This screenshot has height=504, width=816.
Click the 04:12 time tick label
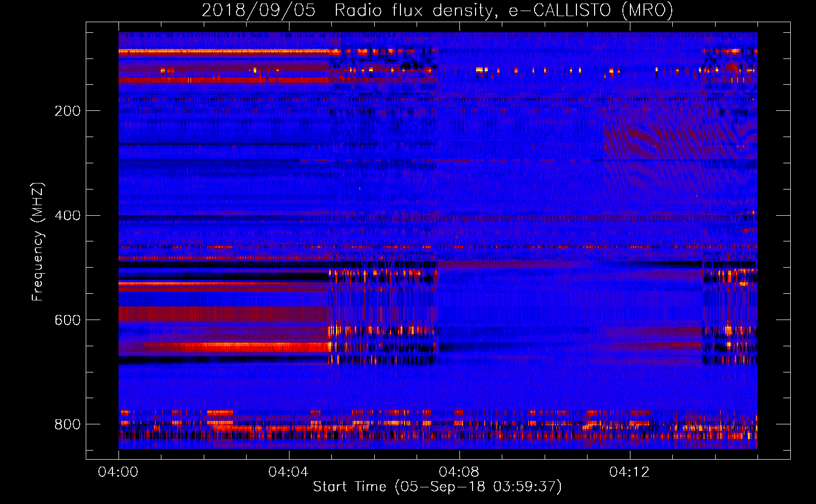629,472
